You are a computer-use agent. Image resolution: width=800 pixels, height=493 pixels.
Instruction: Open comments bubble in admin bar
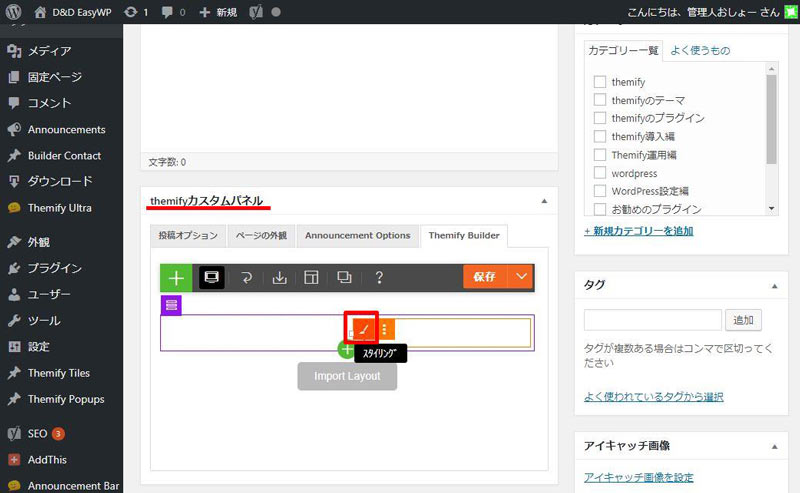tap(167, 12)
